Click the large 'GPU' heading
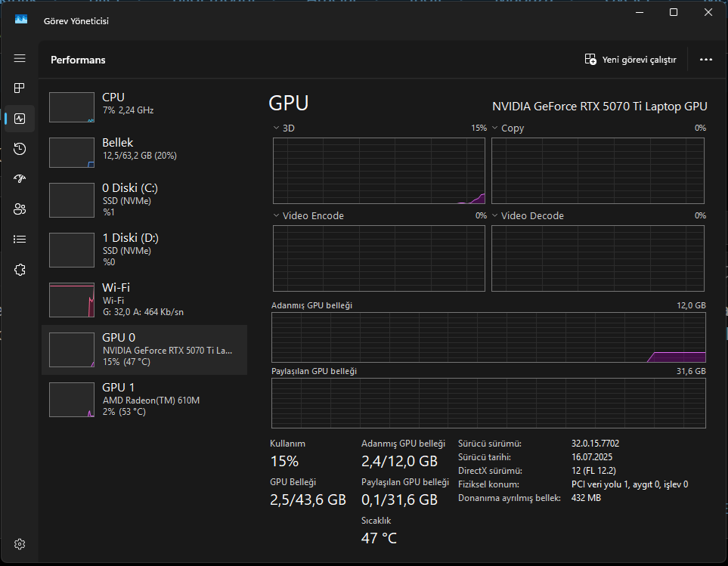728x566 pixels. tap(288, 103)
